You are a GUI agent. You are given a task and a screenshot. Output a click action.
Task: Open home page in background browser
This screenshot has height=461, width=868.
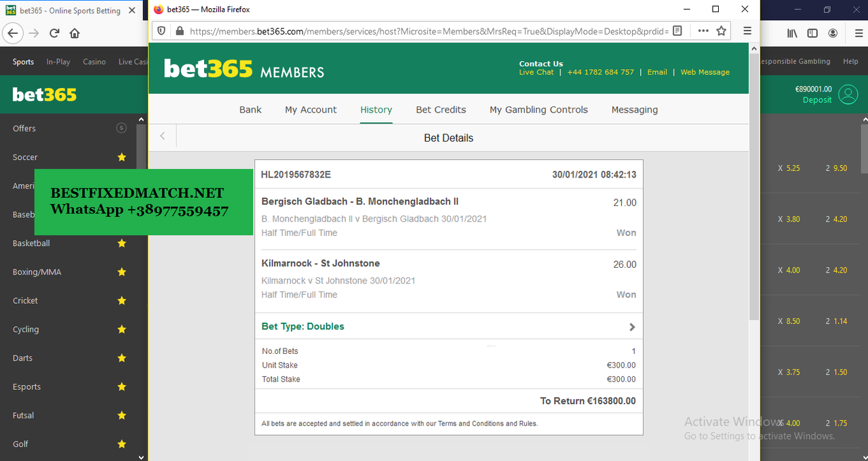(x=75, y=33)
